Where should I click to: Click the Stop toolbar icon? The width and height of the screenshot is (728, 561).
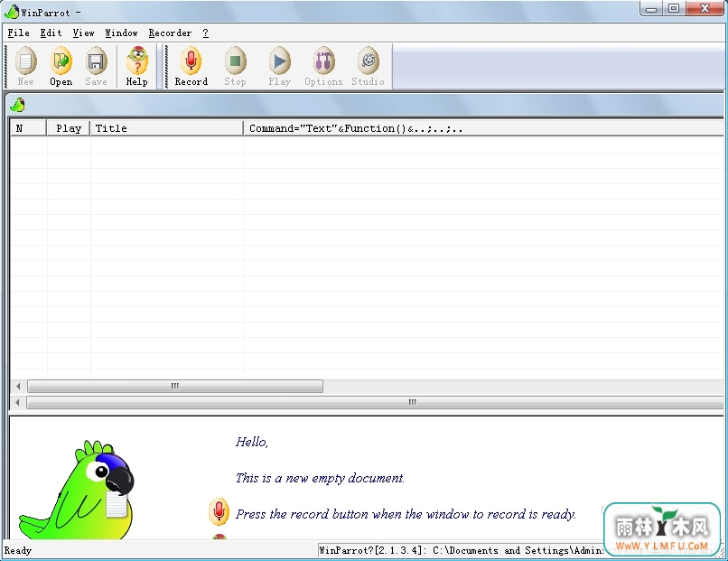click(236, 61)
